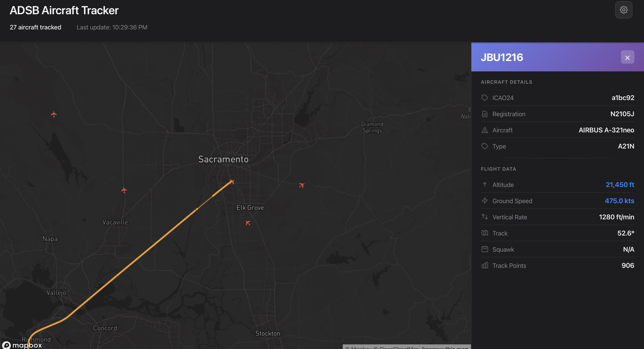The image size is (644, 349).
Task: Click the Squawk calendar icon
Action: pyautogui.click(x=485, y=249)
